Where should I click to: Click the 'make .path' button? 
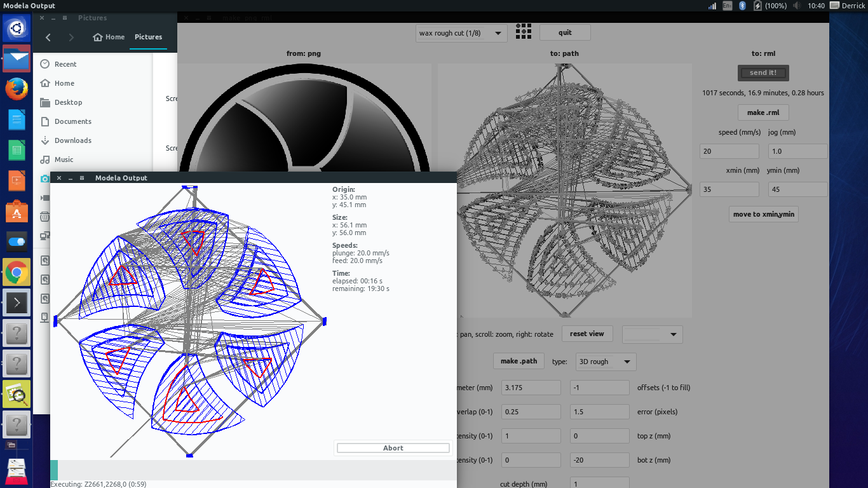519,361
